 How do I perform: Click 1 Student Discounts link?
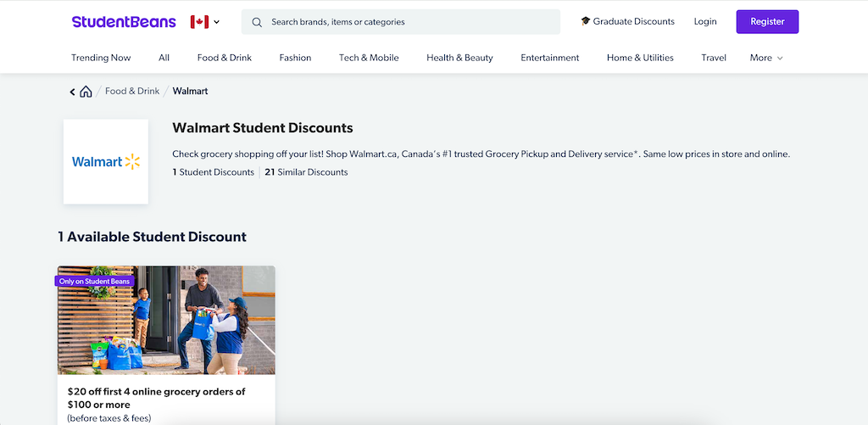213,172
